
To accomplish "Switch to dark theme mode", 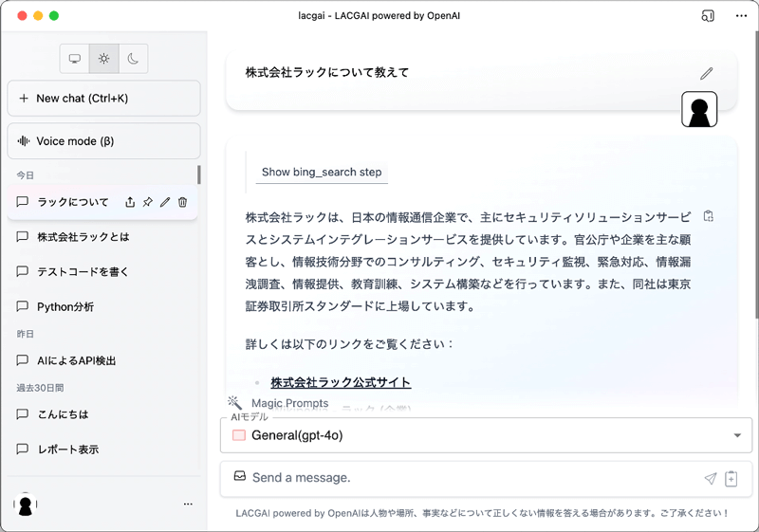I will (133, 59).
